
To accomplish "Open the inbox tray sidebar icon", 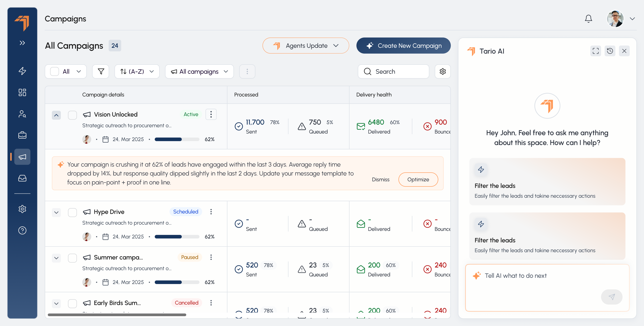I will point(22,178).
